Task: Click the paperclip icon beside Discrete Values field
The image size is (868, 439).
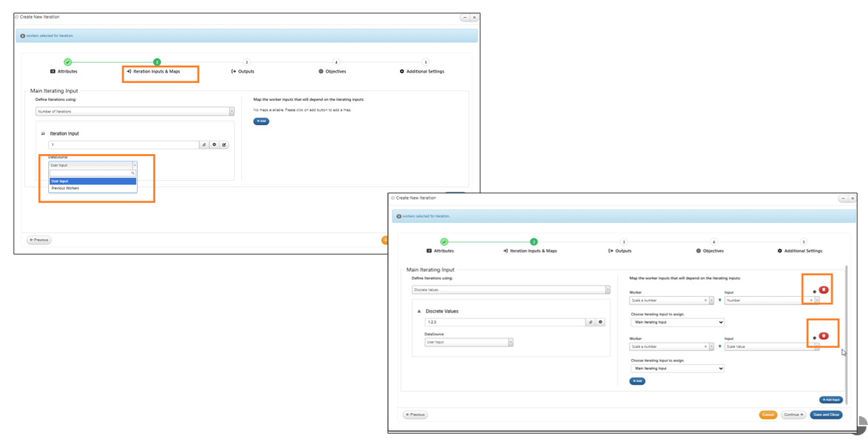Action: (591, 321)
